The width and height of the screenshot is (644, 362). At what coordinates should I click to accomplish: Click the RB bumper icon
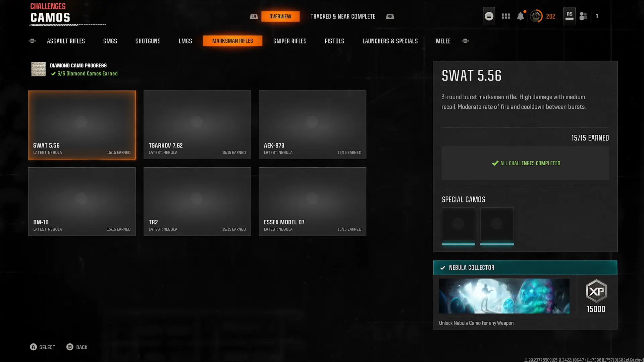click(390, 16)
